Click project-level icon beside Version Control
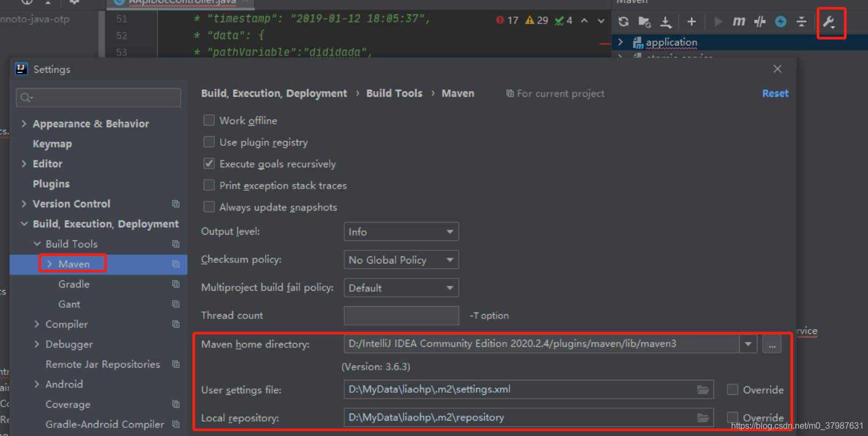868x436 pixels. coord(176,204)
